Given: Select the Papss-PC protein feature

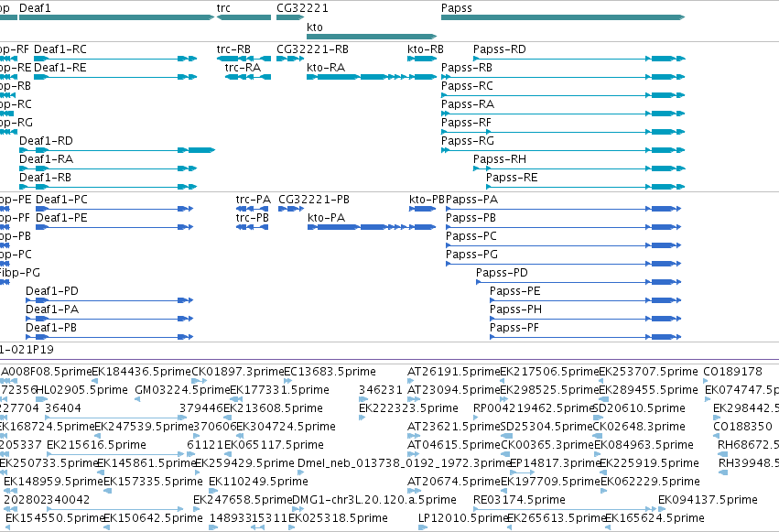Looking at the screenshot, I should point(563,245).
